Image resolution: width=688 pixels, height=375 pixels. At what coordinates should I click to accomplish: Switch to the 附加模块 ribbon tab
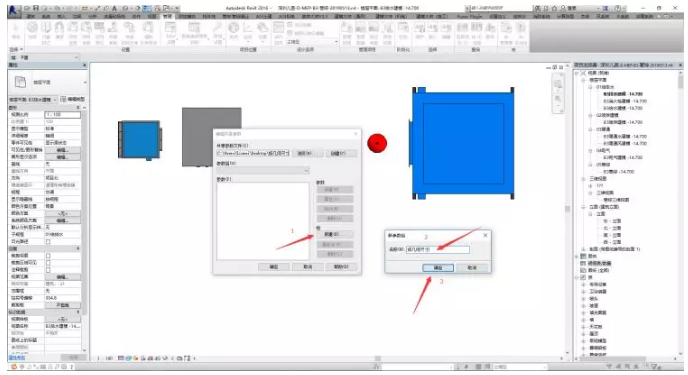click(188, 16)
